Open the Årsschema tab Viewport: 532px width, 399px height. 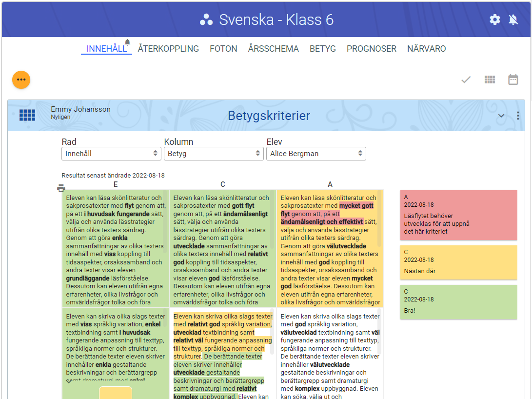[x=273, y=49]
